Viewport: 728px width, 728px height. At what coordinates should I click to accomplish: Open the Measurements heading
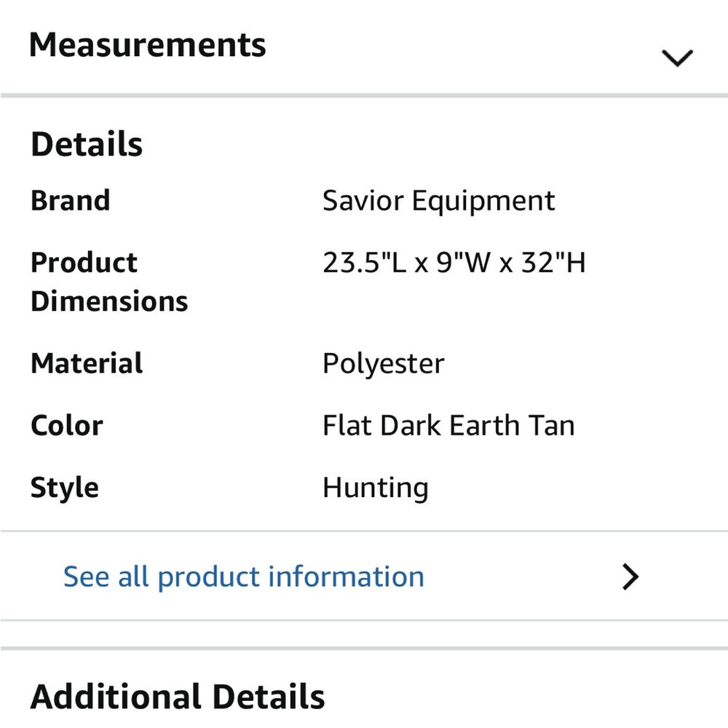[148, 45]
